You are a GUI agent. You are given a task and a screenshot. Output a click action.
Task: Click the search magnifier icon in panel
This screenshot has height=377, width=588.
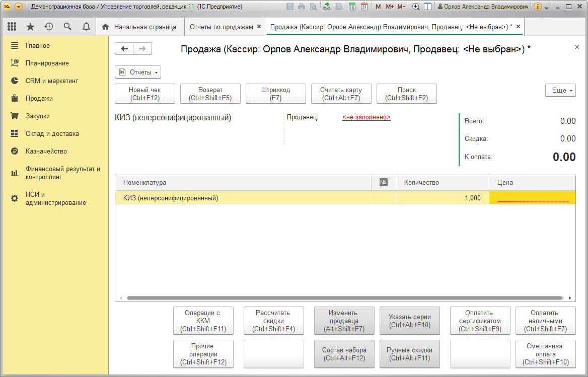pyautogui.click(x=67, y=27)
